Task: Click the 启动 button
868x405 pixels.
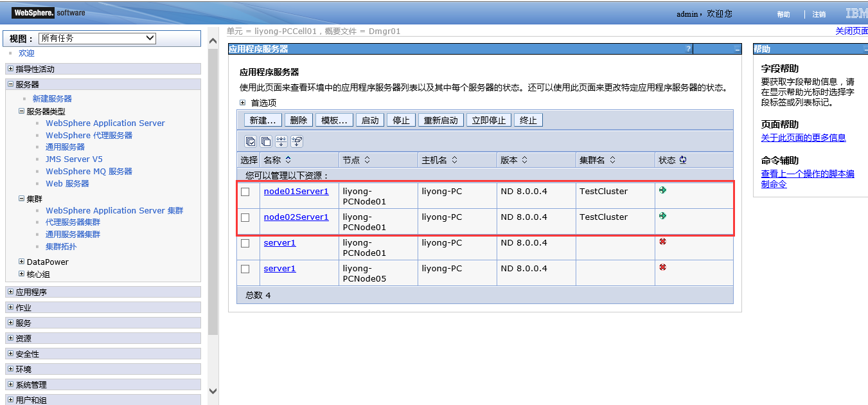Action: [x=370, y=120]
